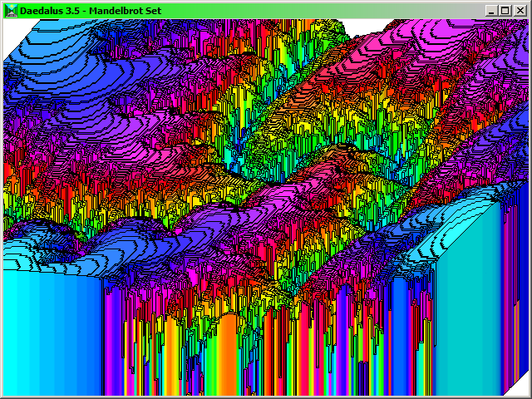Click the light-blue terraced ledge at right
The height and width of the screenshot is (399, 532).
(x=465, y=208)
